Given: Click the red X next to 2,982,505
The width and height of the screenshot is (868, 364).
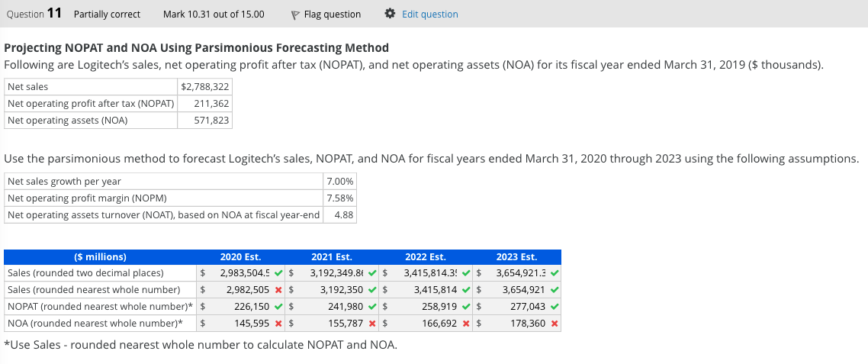Looking at the screenshot, I should [x=278, y=290].
